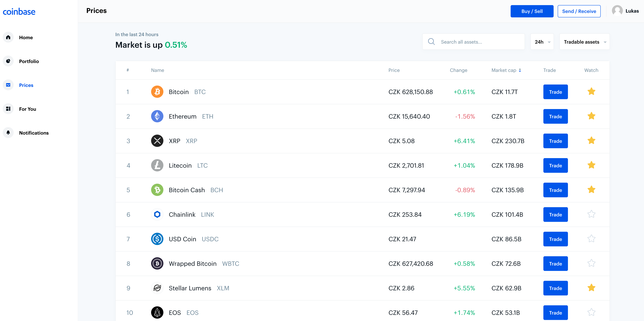Image resolution: width=644 pixels, height=321 pixels.
Task: Focus the Search all assets field
Action: click(480, 42)
